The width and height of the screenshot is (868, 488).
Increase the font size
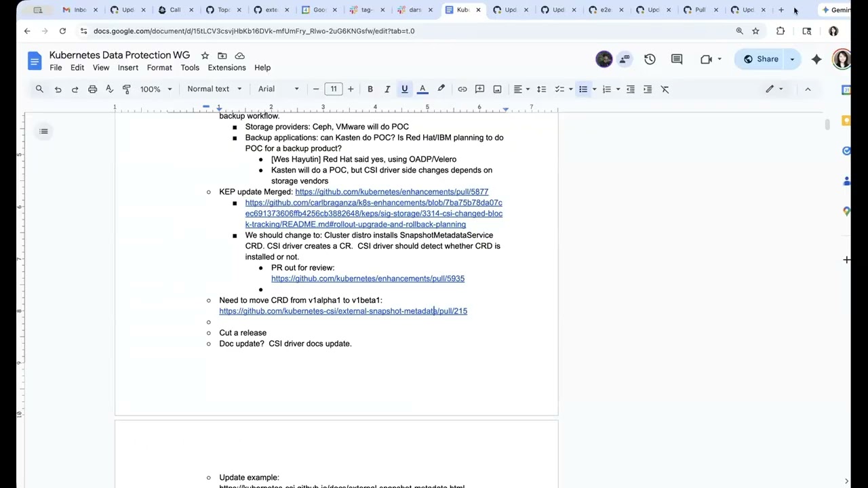pyautogui.click(x=351, y=89)
